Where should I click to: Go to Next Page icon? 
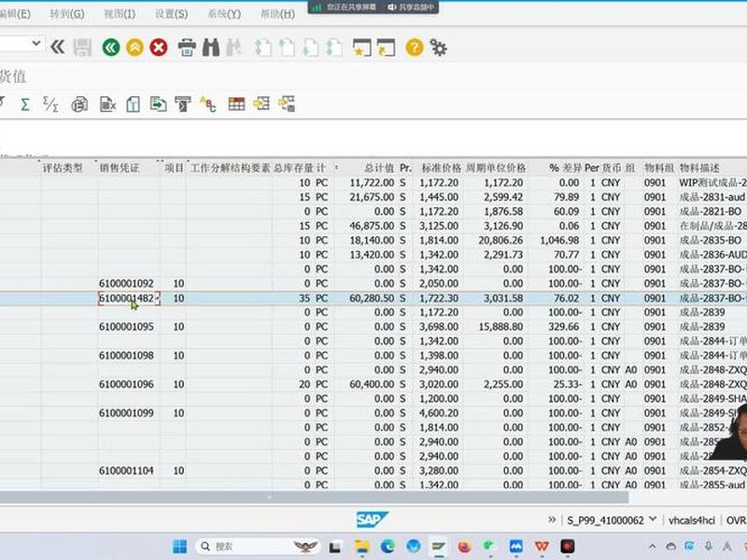click(x=310, y=48)
